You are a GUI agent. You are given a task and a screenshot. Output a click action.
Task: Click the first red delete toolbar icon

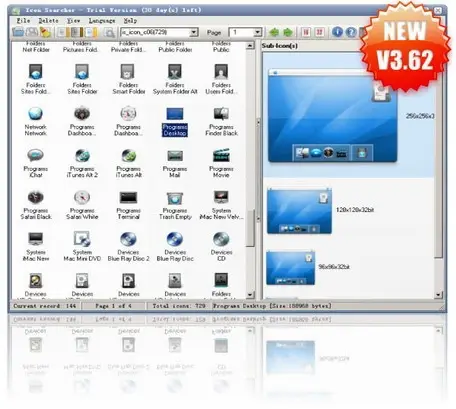pyautogui.click(x=306, y=32)
